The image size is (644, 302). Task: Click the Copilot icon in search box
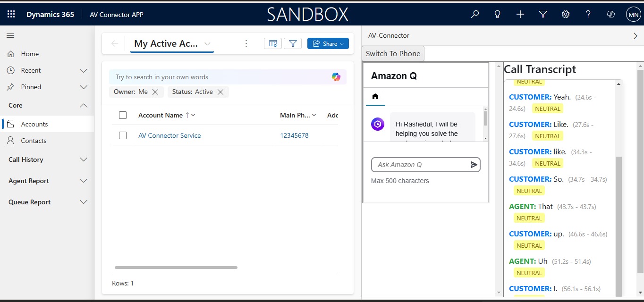coord(336,77)
